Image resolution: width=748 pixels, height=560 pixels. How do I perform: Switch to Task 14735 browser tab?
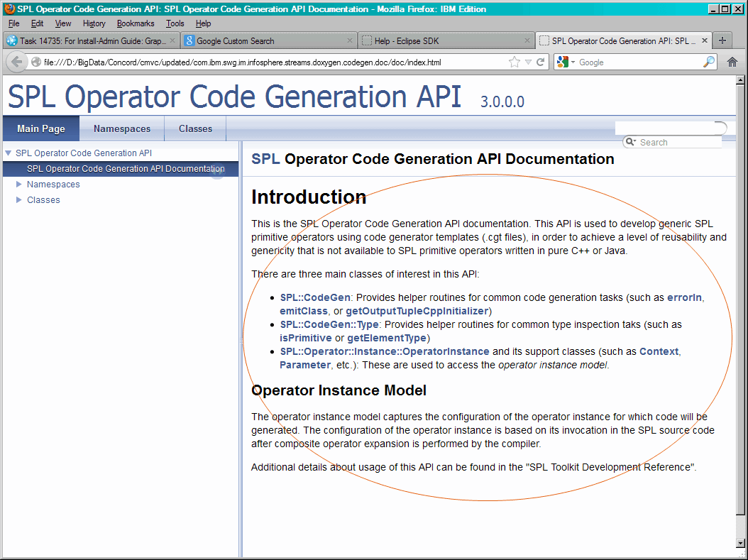tap(91, 40)
